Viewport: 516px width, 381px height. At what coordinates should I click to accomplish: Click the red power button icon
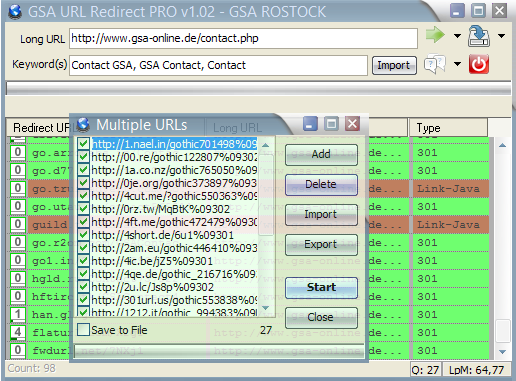tap(479, 64)
